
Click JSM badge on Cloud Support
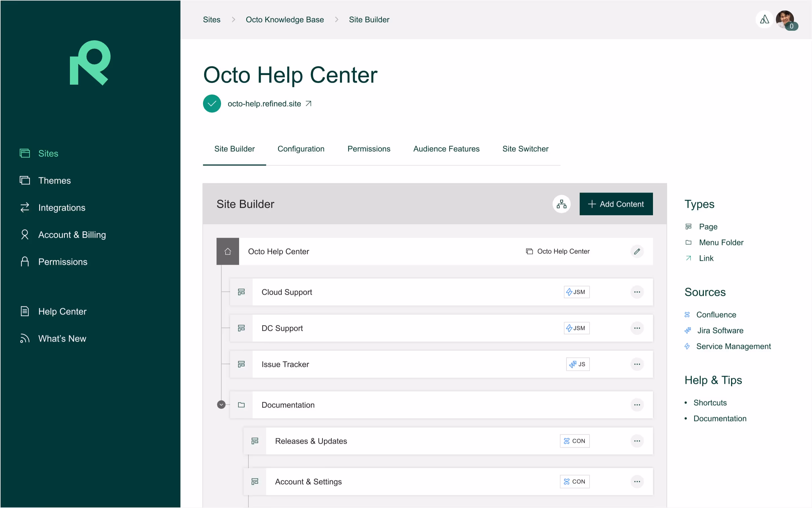(x=577, y=292)
